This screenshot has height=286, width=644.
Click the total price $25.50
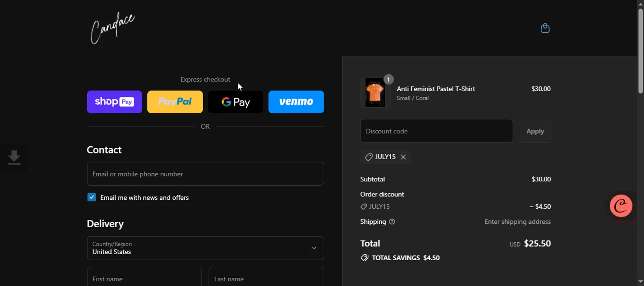tap(537, 244)
